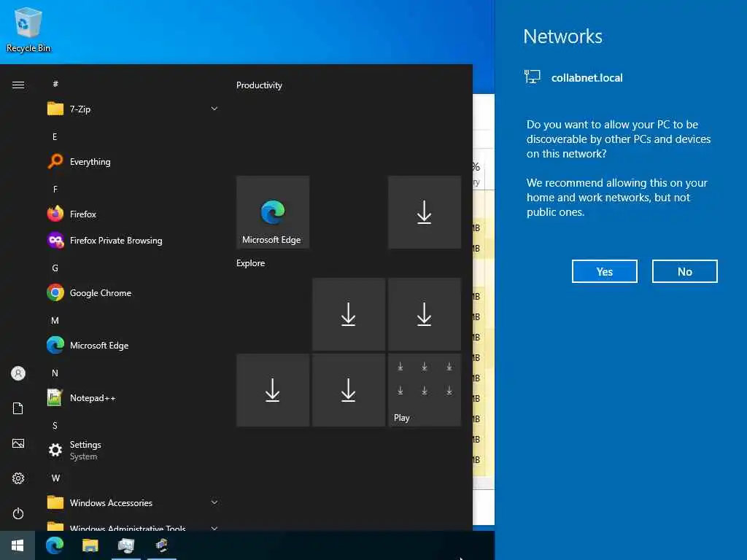
Task: Open the Play tile group folder
Action: [425, 390]
